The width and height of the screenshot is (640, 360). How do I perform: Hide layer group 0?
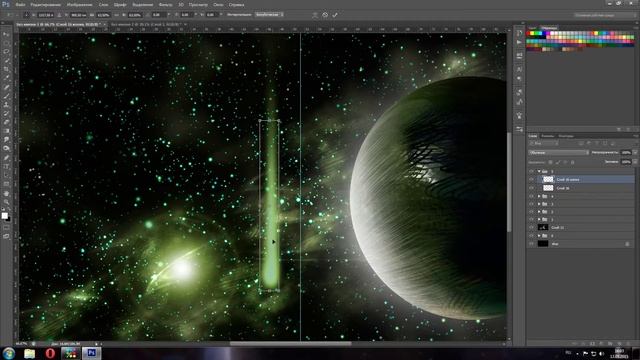pos(531,236)
